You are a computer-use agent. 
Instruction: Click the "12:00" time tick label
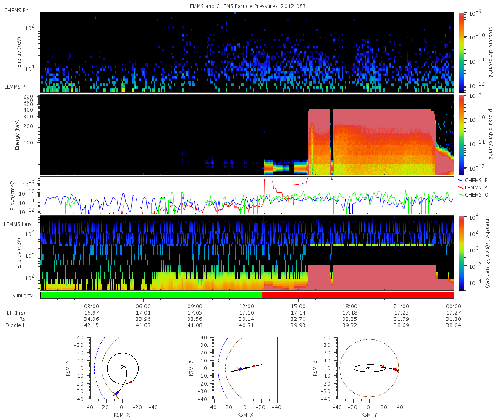tap(247, 307)
